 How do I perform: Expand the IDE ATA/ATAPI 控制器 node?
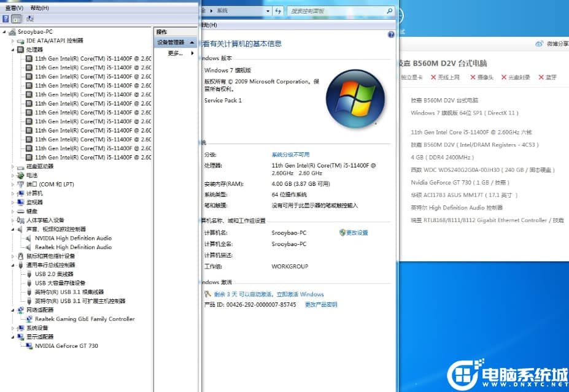point(13,41)
